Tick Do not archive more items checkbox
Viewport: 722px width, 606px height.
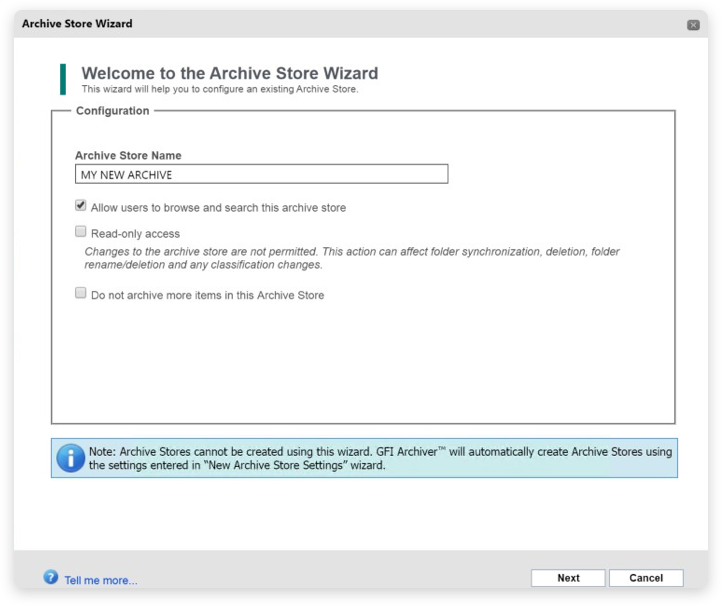tap(81, 294)
